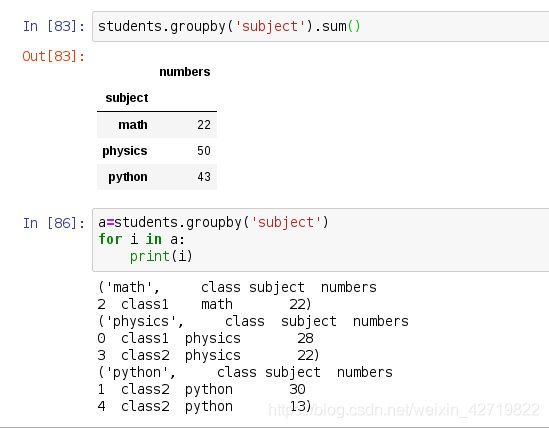Click the print(i) code line
This screenshot has height=428, width=549.
point(161,256)
